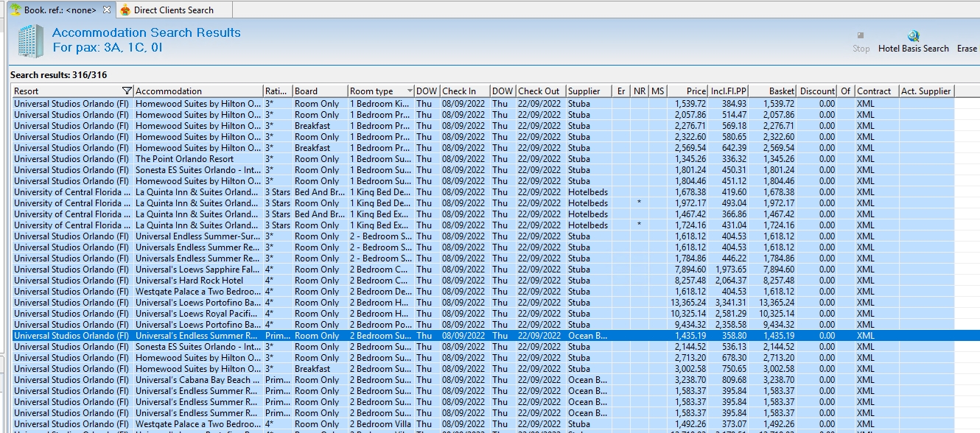Click the NR column header
The height and width of the screenshot is (433, 980).
tap(640, 91)
